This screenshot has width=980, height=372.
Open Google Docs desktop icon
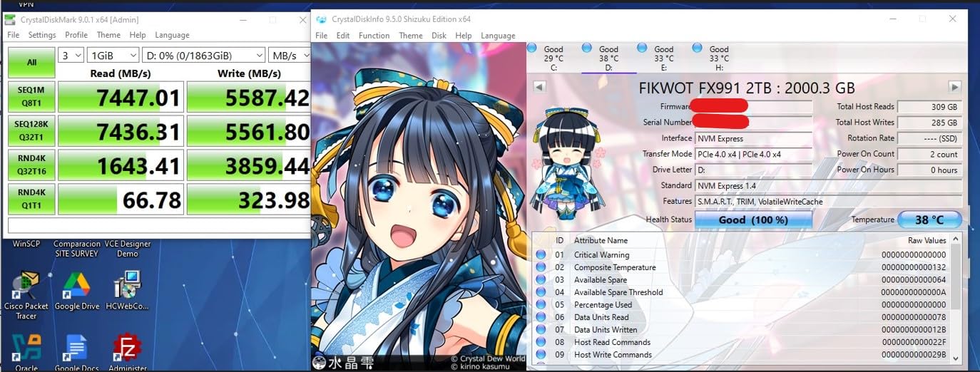[76, 349]
